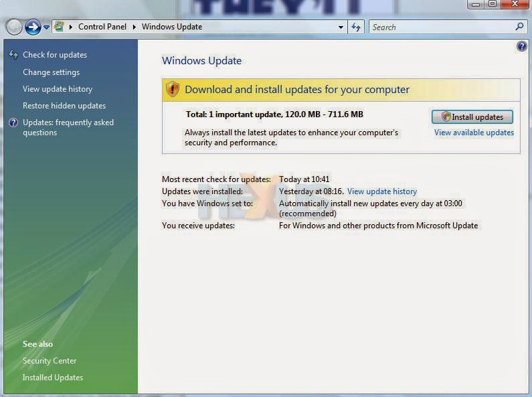The width and height of the screenshot is (532, 397).
Task: Open Check for updates link
Action: [55, 55]
